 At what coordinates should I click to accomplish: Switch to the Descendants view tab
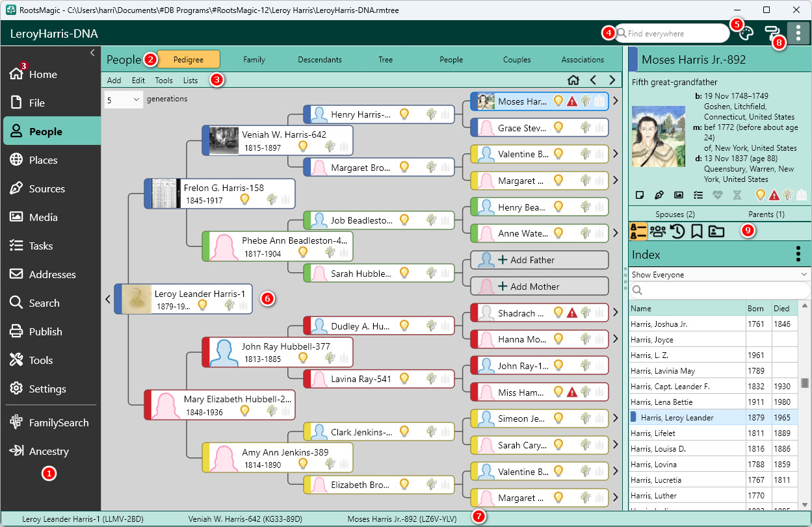(320, 59)
